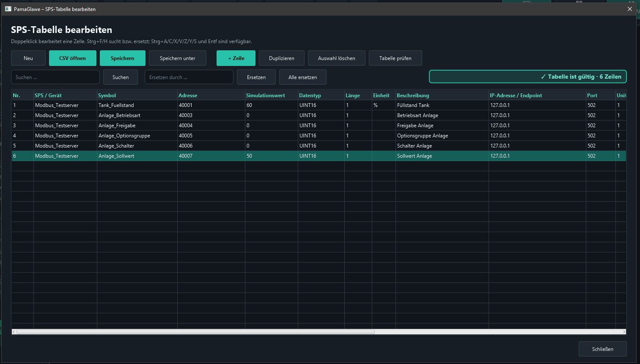
Task: Click the Füllstand Tank description cell
Action: [x=442, y=105]
